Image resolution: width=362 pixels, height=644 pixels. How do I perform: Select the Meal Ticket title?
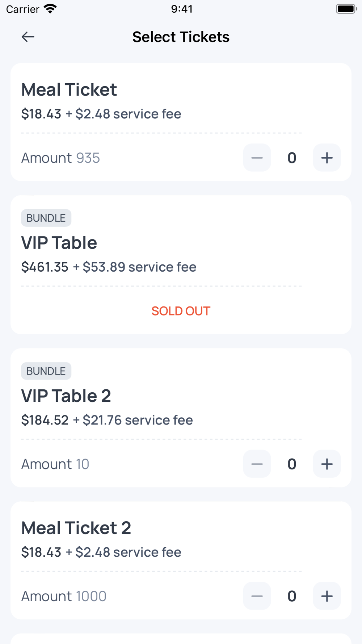coord(69,90)
